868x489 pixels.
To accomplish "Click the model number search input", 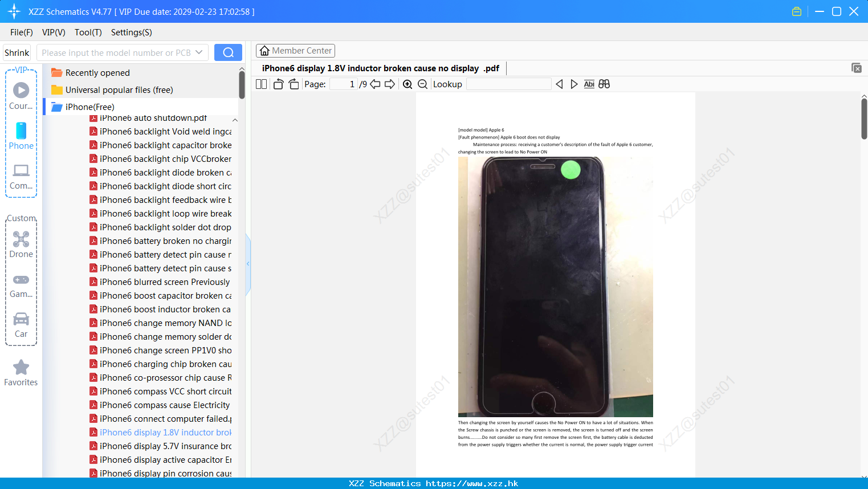I will 116,52.
